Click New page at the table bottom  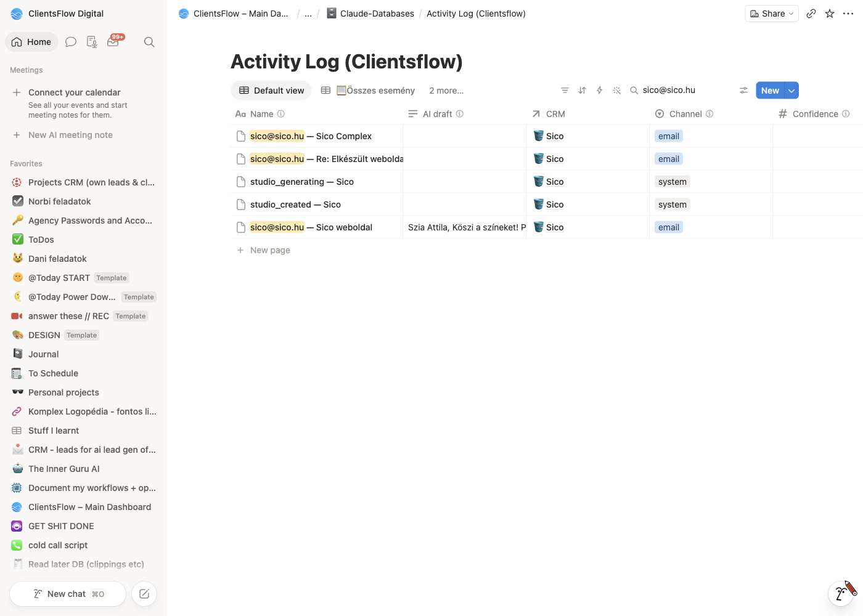(270, 250)
